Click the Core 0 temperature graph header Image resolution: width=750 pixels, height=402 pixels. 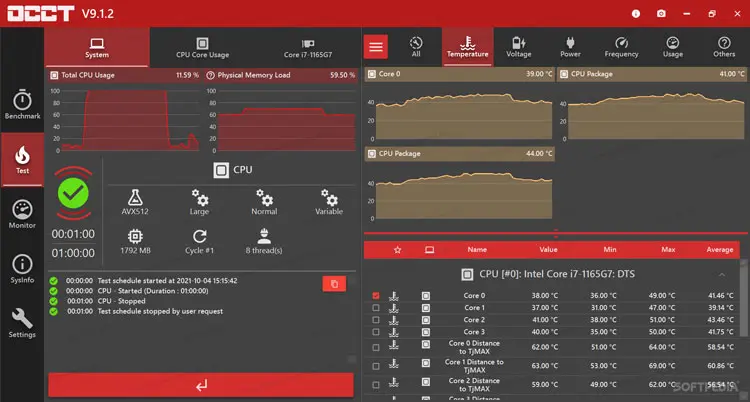tap(460, 74)
